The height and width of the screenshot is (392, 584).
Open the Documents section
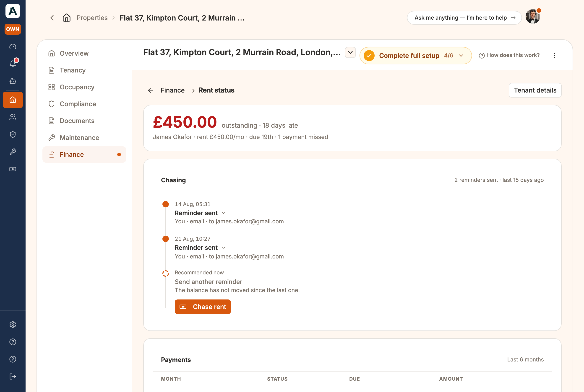[84, 121]
